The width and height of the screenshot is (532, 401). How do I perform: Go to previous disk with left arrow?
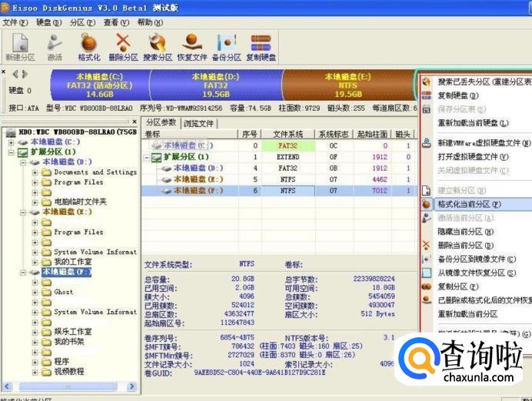click(15, 74)
